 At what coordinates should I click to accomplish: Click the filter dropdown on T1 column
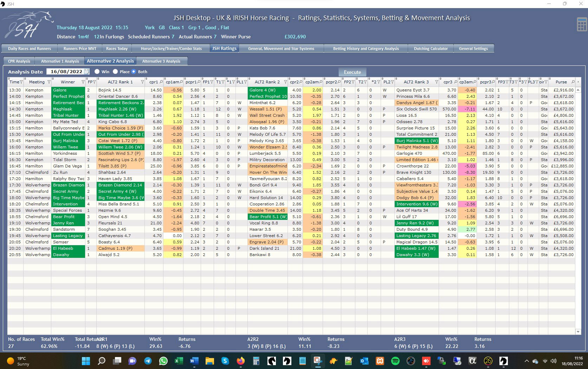pos(223,82)
